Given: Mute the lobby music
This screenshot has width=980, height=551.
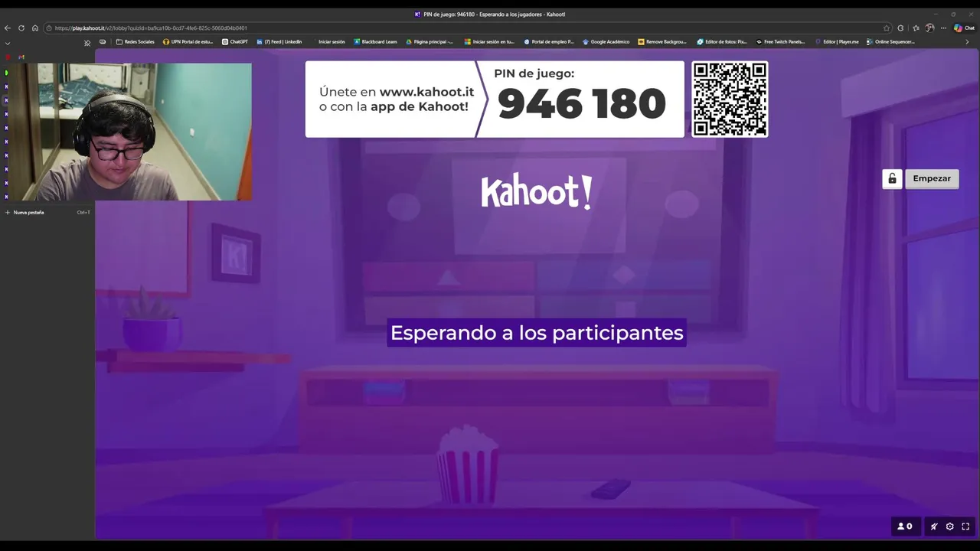Looking at the screenshot, I should [x=934, y=527].
